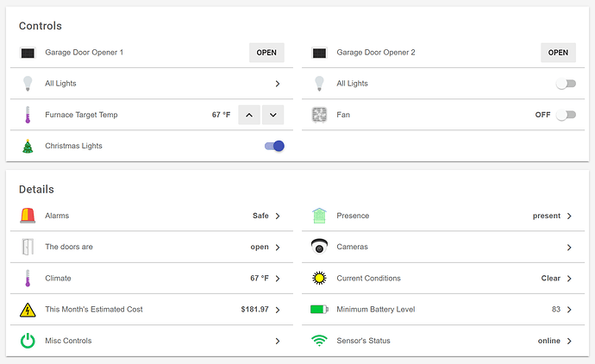
Task: Click the electricity cost warning icon
Action: 28,310
